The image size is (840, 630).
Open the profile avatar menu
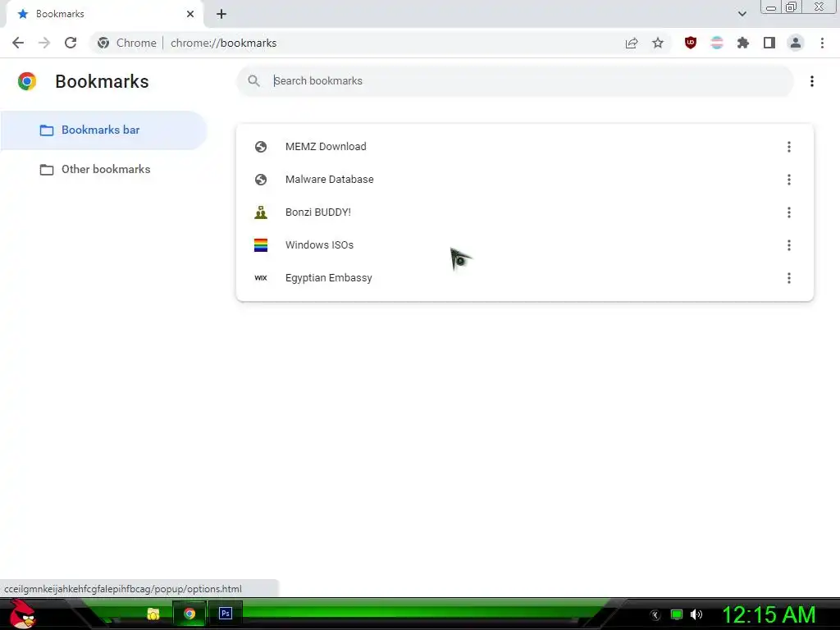coord(796,43)
